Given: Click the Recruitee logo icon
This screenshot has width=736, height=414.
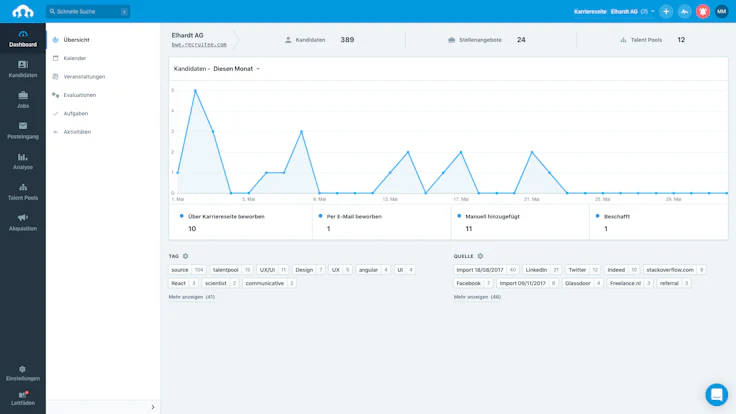Looking at the screenshot, I should tap(23, 11).
